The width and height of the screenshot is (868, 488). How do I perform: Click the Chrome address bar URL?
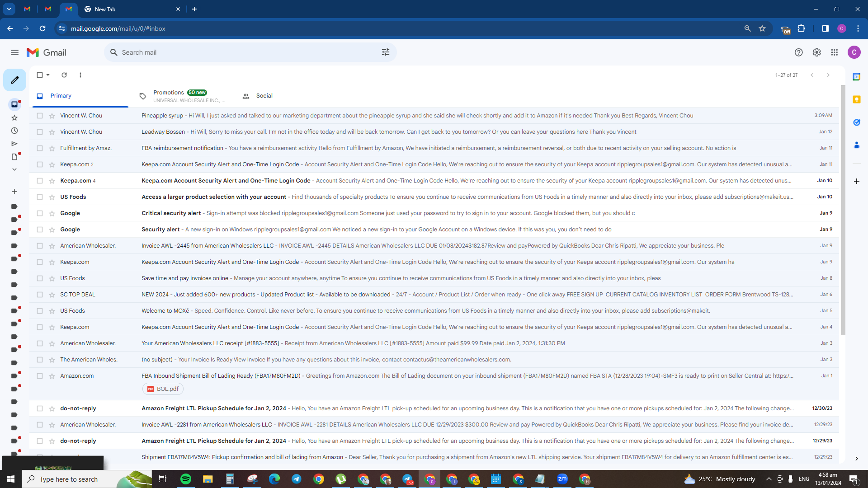(x=118, y=28)
